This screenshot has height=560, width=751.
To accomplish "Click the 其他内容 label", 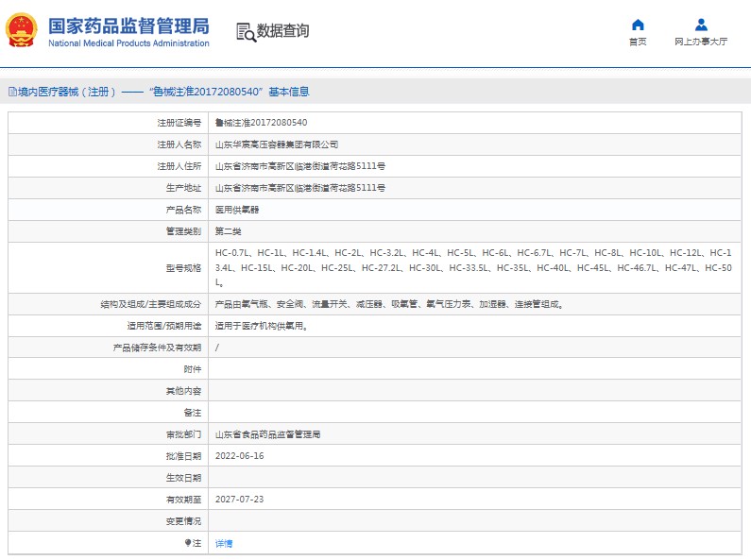I will tap(183, 391).
